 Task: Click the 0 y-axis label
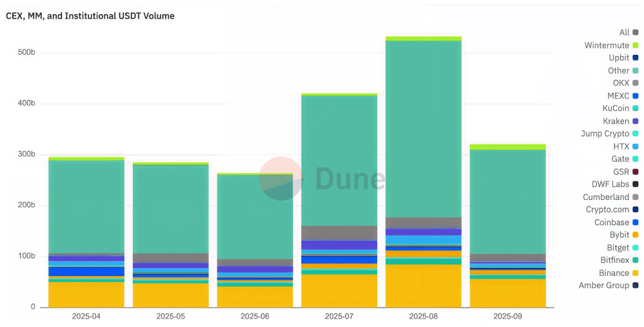pos(33,307)
